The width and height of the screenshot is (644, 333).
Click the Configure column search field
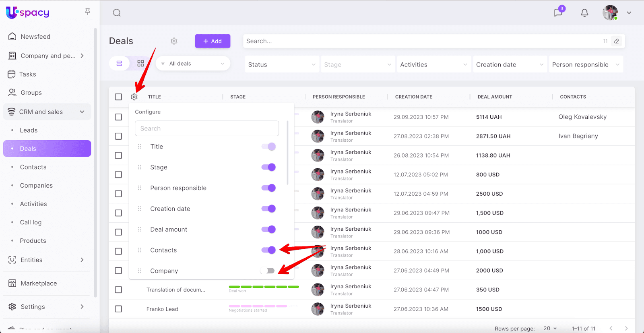[x=206, y=128]
